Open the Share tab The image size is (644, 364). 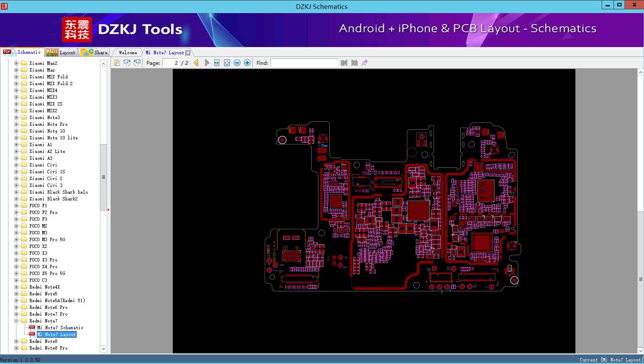(x=95, y=53)
